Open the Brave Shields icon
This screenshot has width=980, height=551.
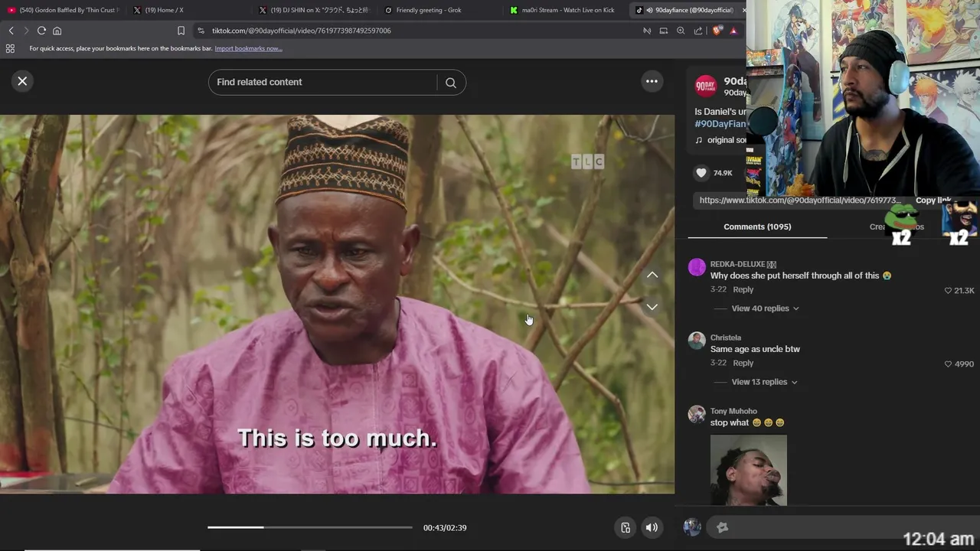(x=717, y=31)
